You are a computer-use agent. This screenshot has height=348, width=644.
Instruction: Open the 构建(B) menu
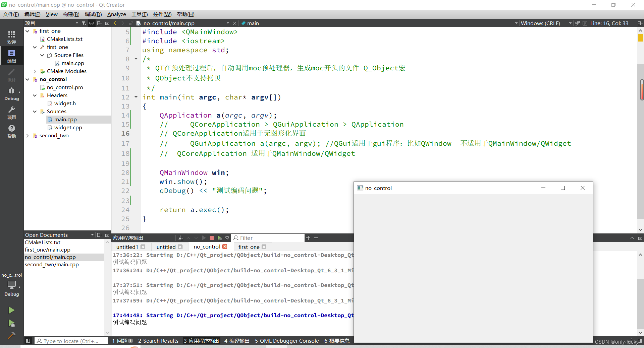(x=71, y=14)
